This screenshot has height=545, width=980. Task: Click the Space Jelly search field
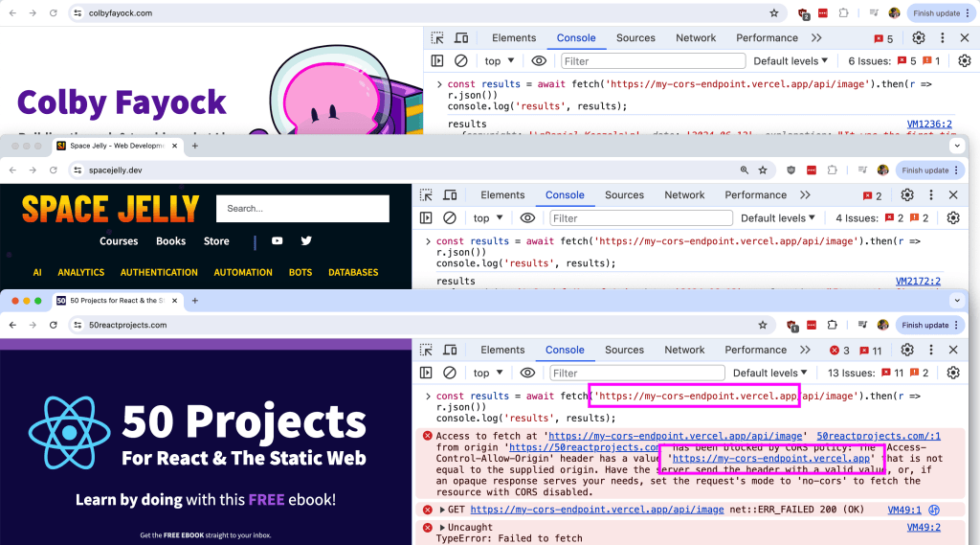tap(302, 209)
